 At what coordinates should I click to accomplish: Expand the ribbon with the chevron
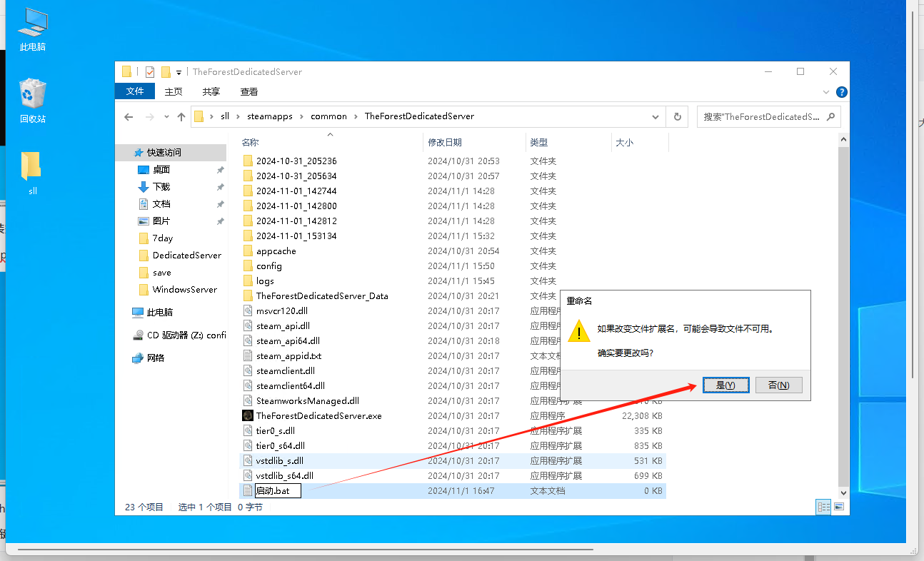[x=827, y=92]
